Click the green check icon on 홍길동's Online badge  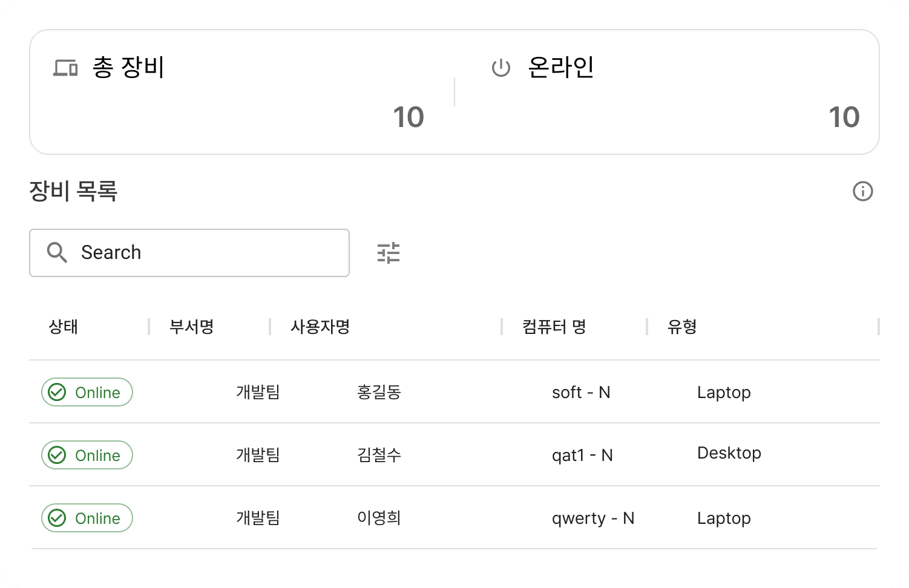[x=56, y=392]
